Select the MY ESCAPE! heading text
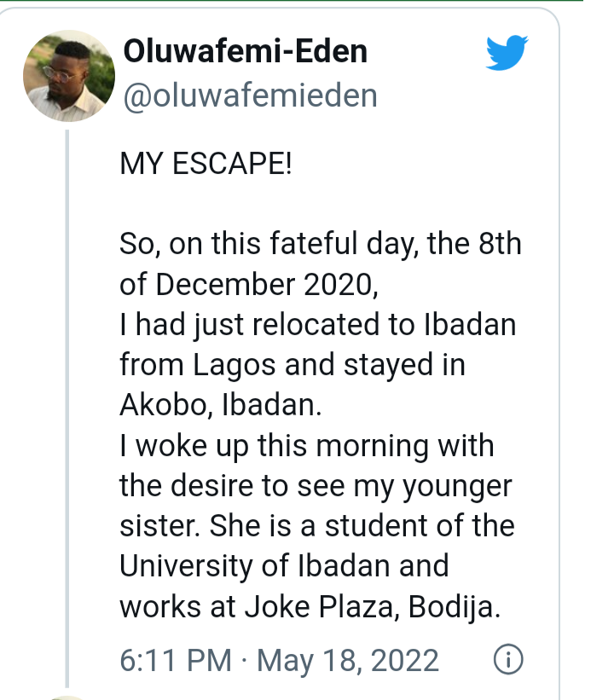Screen dimensions: 614x700 tap(206, 164)
